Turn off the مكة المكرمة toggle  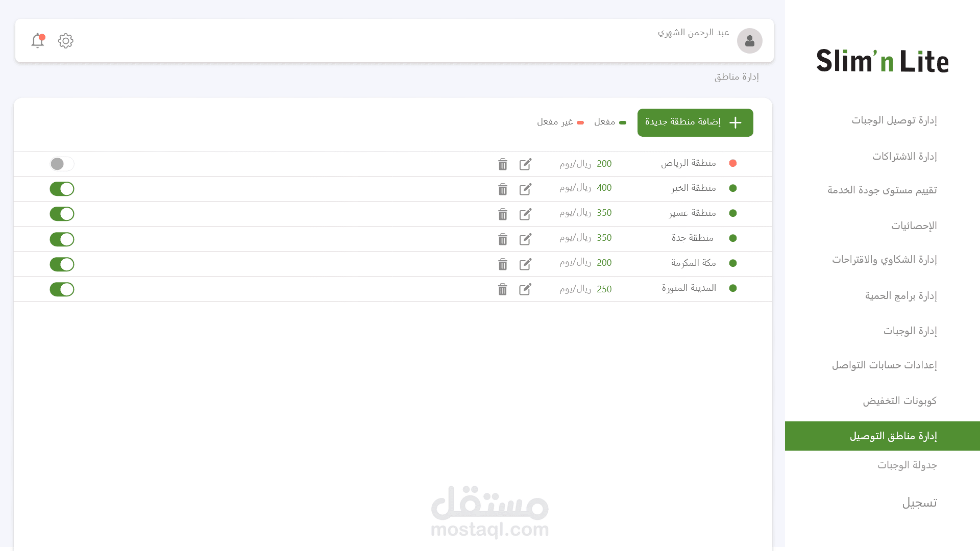click(62, 264)
